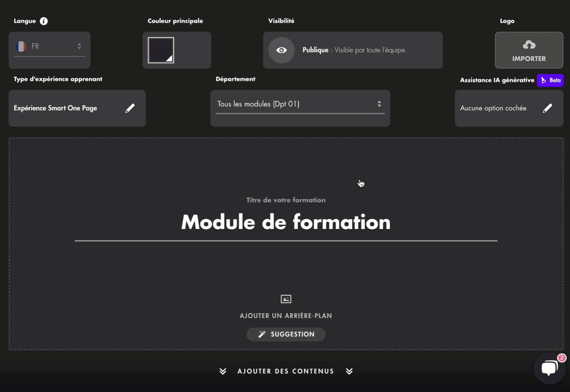The width and height of the screenshot is (570, 392).
Task: Click the Beta badge for AI assistance
Action: [550, 80]
